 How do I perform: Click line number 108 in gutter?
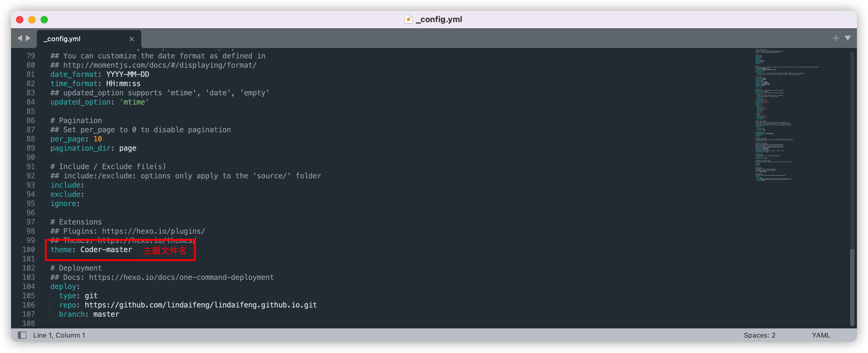coord(29,323)
